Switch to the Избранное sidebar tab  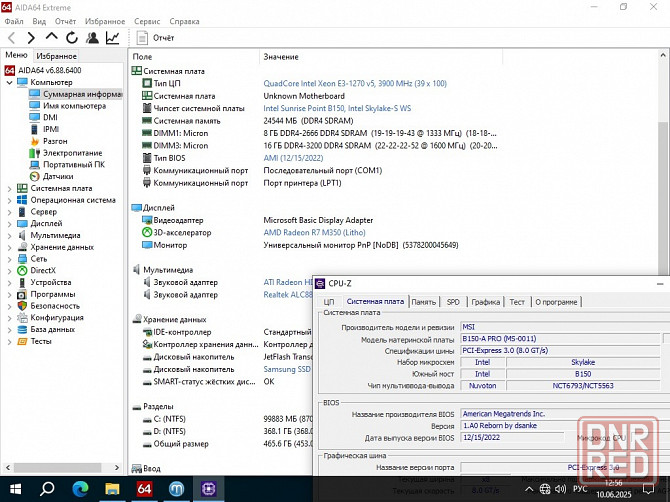pos(56,56)
